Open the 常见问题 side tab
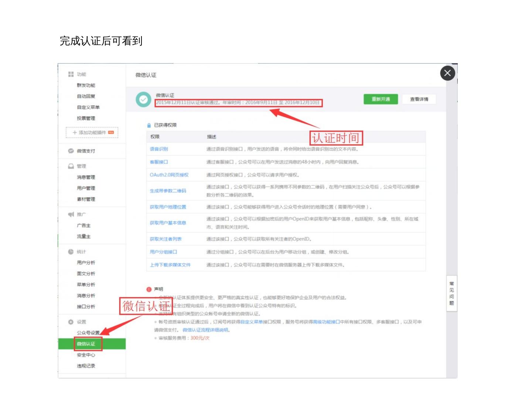The image size is (532, 399). click(x=451, y=293)
